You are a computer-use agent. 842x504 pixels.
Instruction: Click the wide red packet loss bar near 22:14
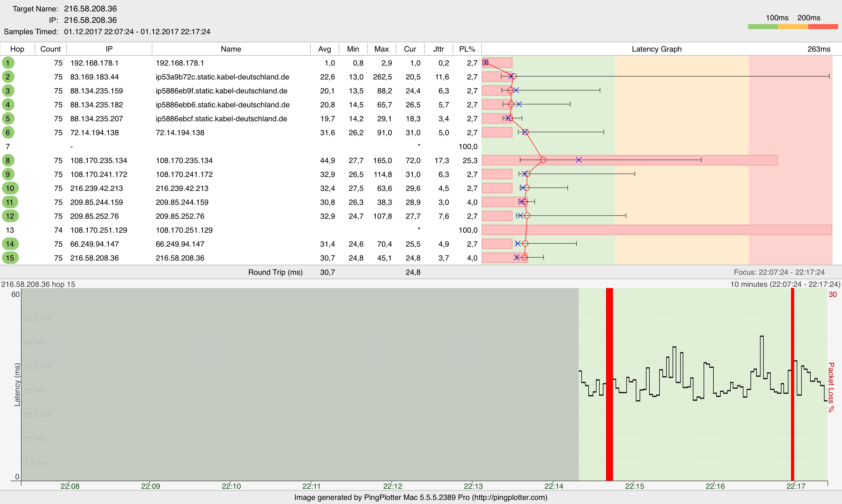coord(609,384)
